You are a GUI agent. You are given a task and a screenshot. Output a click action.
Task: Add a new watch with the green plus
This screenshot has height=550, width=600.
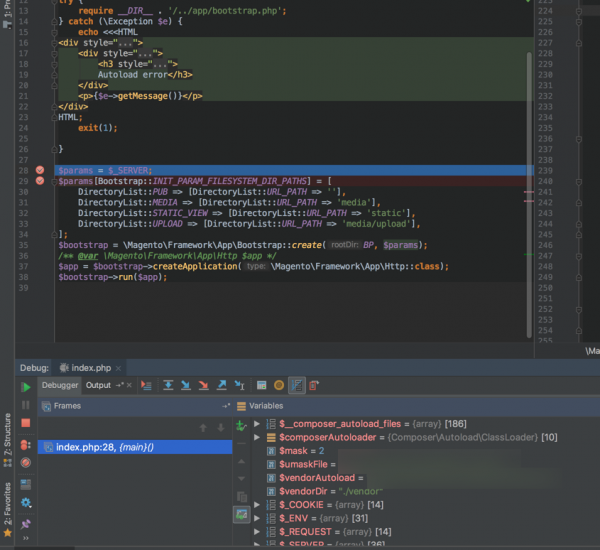[x=241, y=425]
